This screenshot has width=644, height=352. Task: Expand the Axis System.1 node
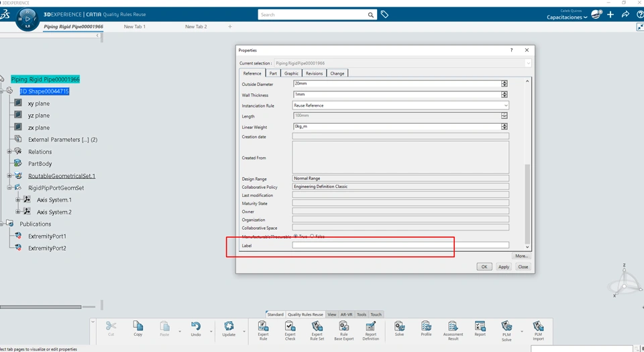coord(17,200)
